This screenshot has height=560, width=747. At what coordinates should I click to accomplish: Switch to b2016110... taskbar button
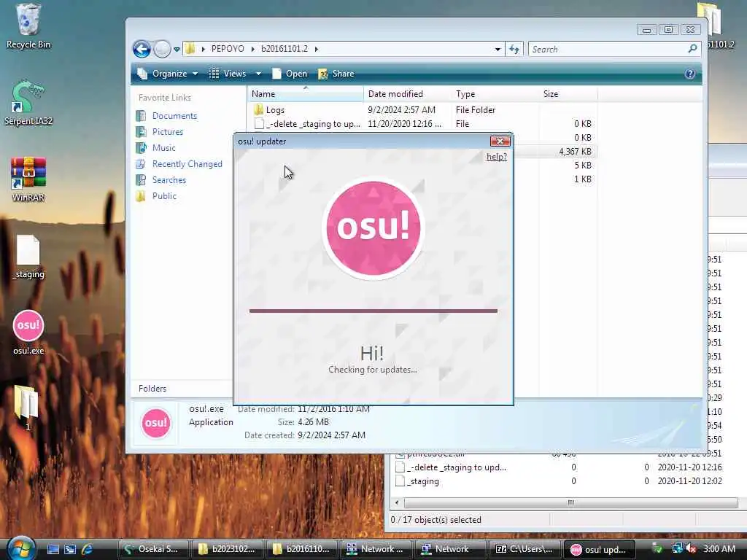click(x=301, y=549)
